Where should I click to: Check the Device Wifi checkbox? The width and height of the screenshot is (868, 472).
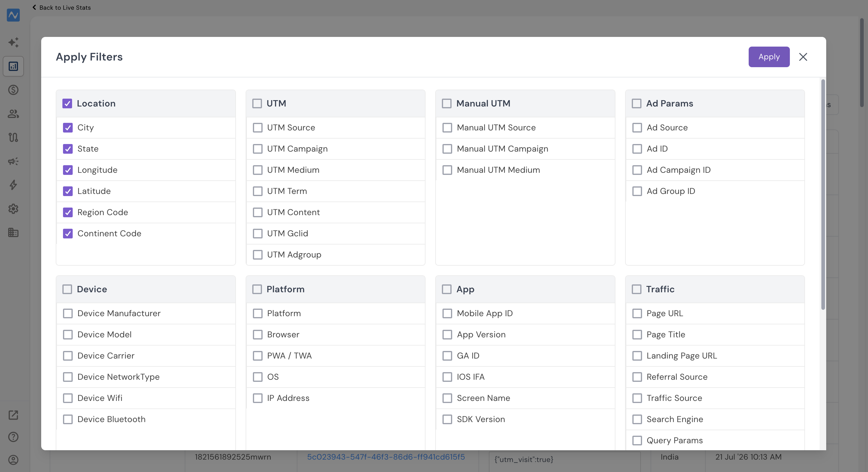click(x=68, y=398)
